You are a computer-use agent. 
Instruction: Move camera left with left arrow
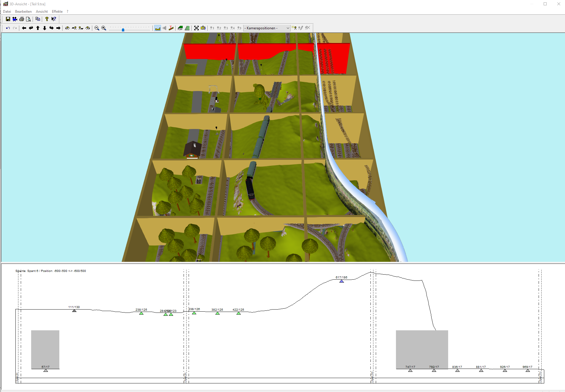point(24,28)
